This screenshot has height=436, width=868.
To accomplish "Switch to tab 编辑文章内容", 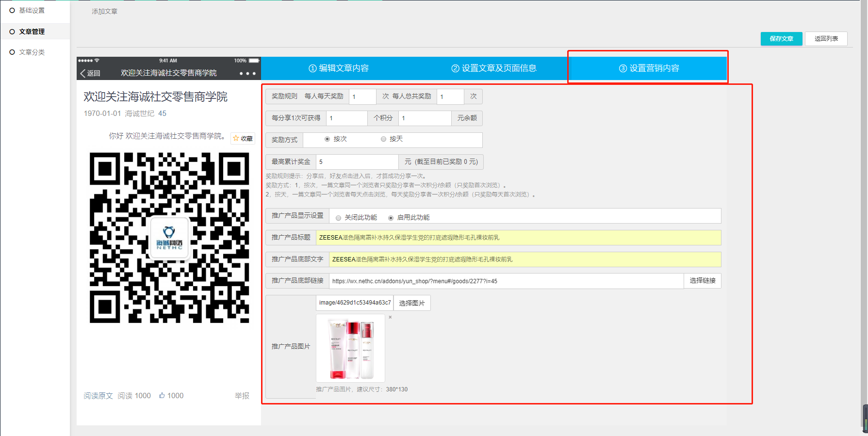I will tap(339, 68).
